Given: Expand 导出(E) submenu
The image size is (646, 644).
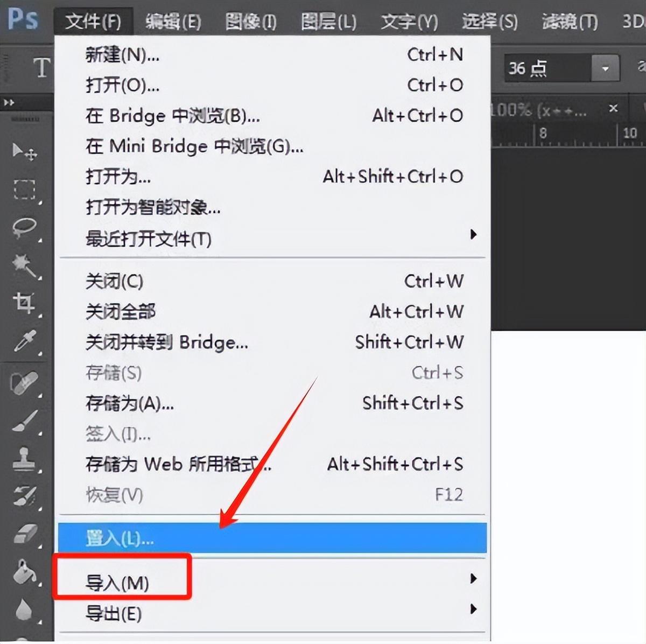Looking at the screenshot, I should tap(273, 613).
